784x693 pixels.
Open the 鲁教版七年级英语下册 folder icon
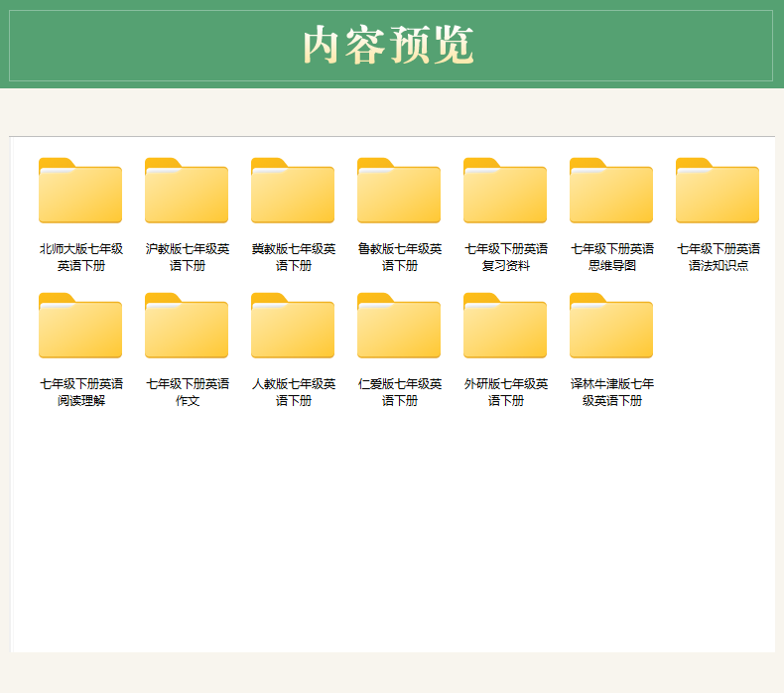[x=399, y=191]
